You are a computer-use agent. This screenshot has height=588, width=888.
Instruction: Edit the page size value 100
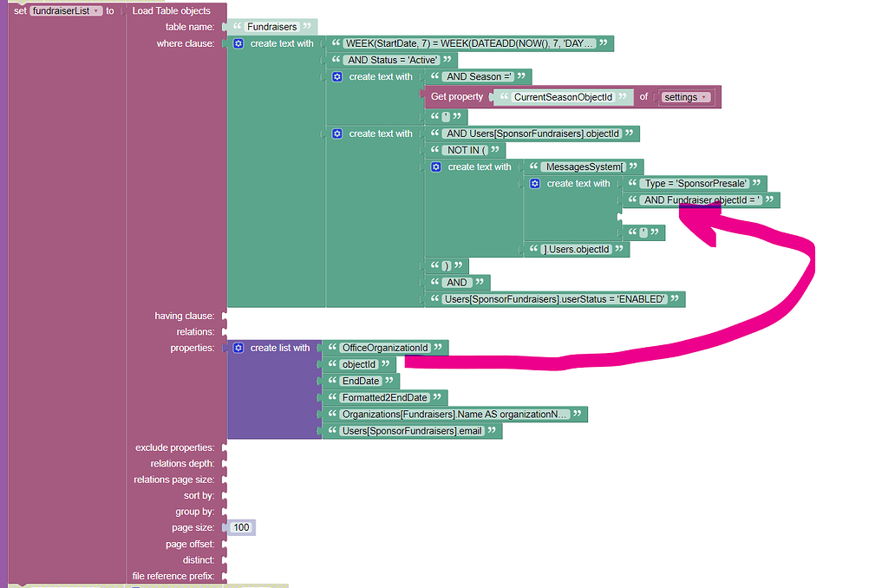241,527
